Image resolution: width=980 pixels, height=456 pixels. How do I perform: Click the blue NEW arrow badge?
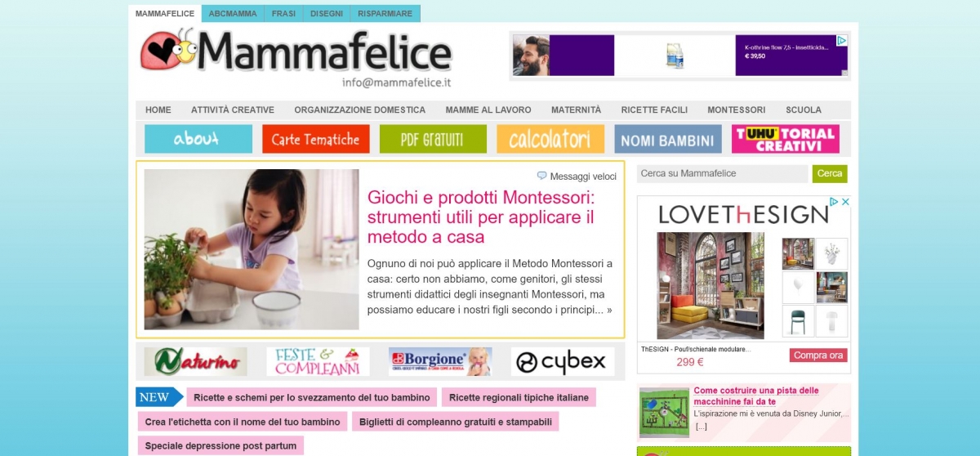click(x=159, y=397)
